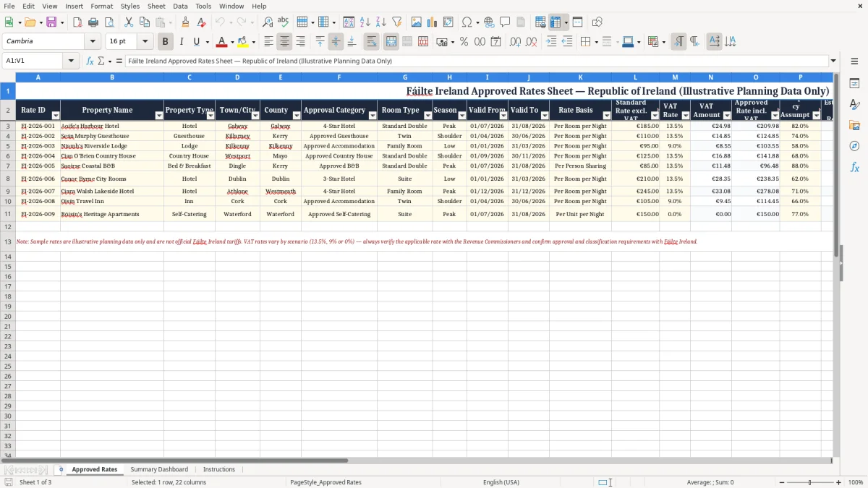The width and height of the screenshot is (868, 488).
Task: Switch to Summary Dashboard sheet tab
Action: tap(159, 469)
